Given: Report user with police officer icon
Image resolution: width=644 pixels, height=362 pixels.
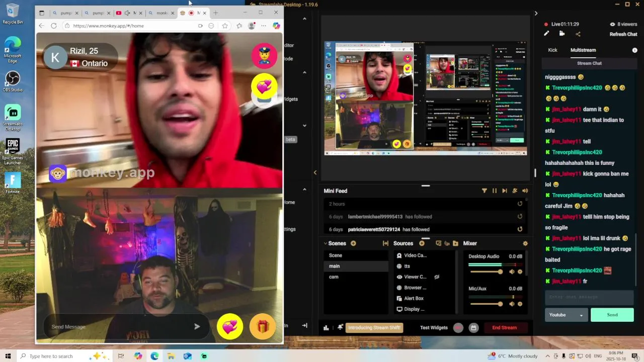Looking at the screenshot, I should point(264,55).
